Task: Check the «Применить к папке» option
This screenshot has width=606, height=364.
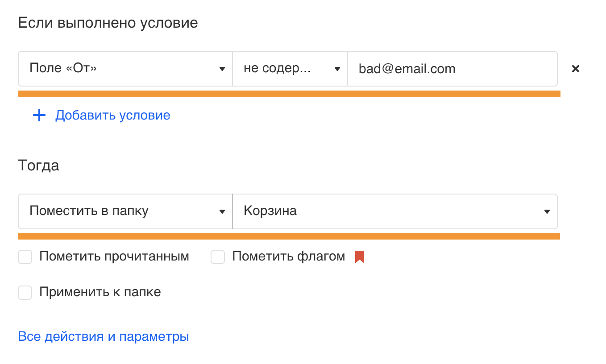Action: 25,293
